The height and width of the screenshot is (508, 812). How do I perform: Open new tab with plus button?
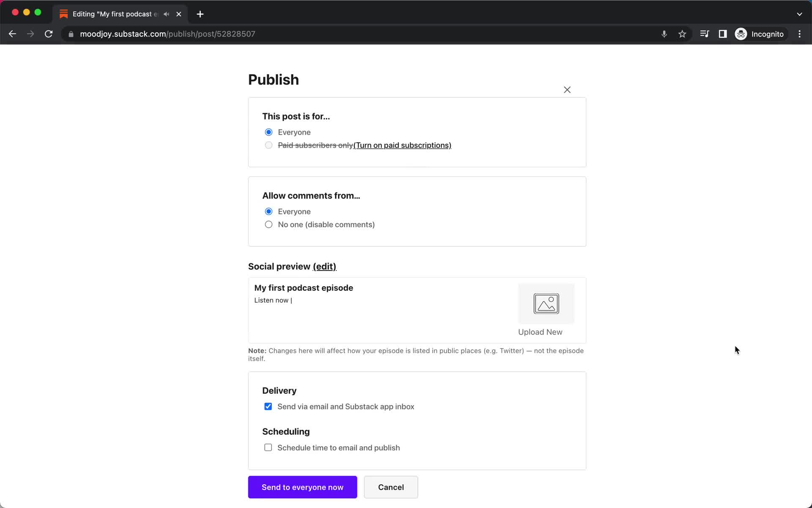[x=200, y=14]
